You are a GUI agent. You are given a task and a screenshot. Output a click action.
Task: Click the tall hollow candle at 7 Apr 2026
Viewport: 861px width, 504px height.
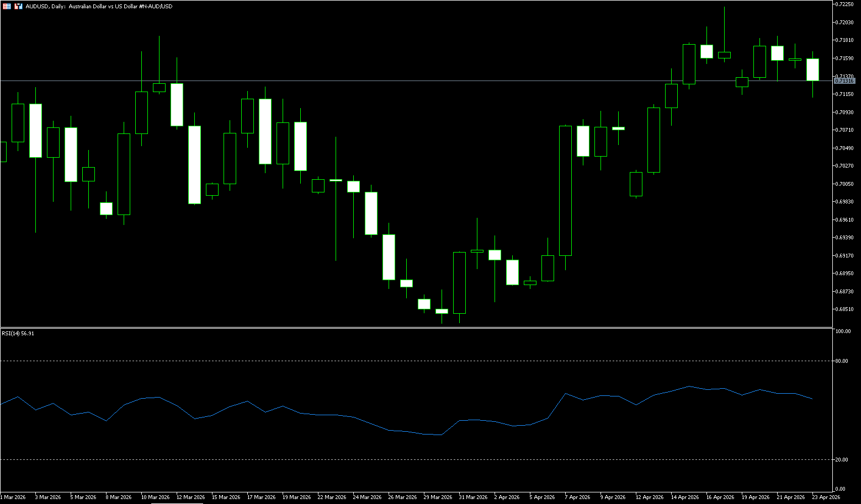point(565,190)
